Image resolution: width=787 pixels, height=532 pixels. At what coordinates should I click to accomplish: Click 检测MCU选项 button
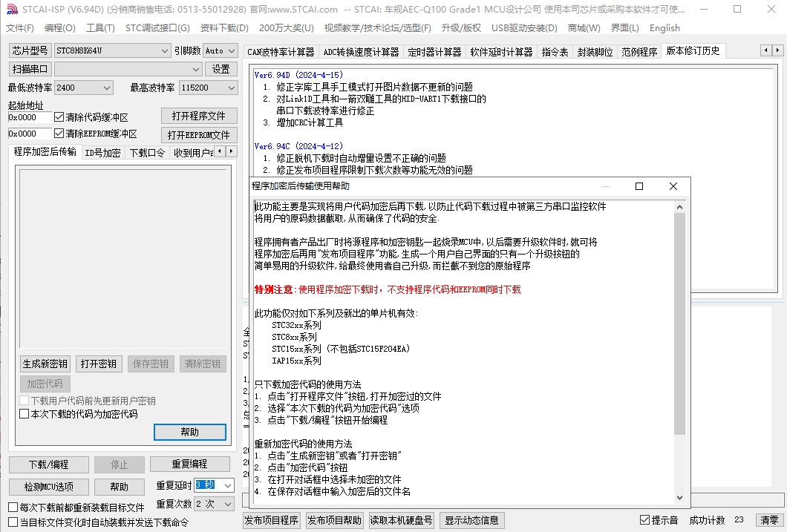49,487
